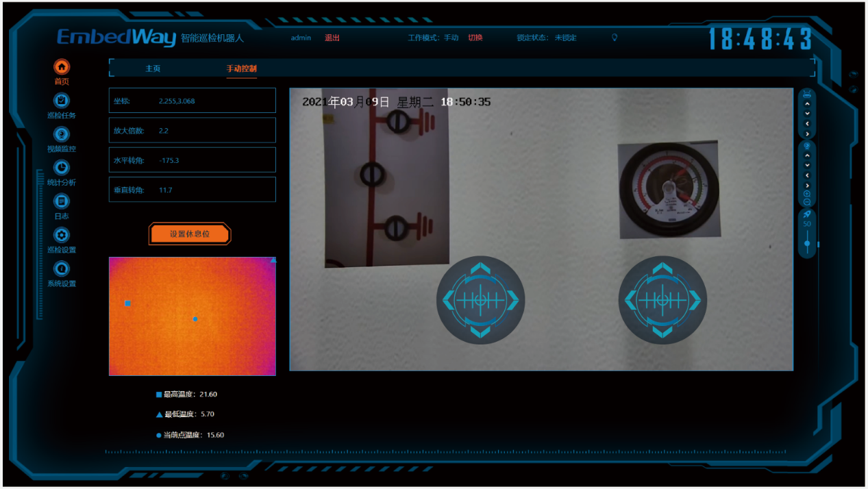
Task: Open 视频监控 video monitoring in sidebar
Action: pyautogui.click(x=62, y=134)
